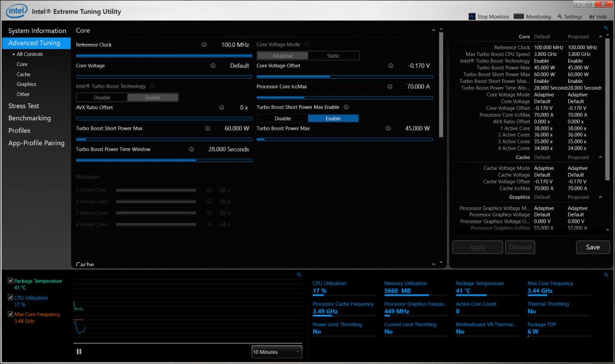Open Profiles section

click(x=19, y=130)
